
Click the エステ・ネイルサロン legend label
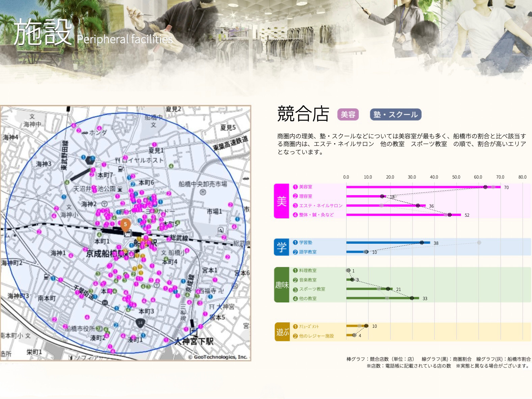point(320,206)
